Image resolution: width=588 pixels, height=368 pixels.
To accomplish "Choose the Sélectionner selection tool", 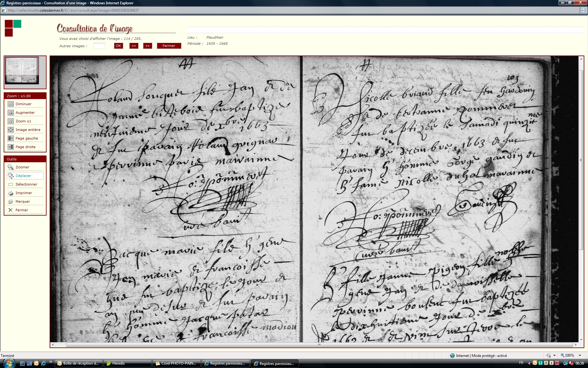I will pos(11,185).
